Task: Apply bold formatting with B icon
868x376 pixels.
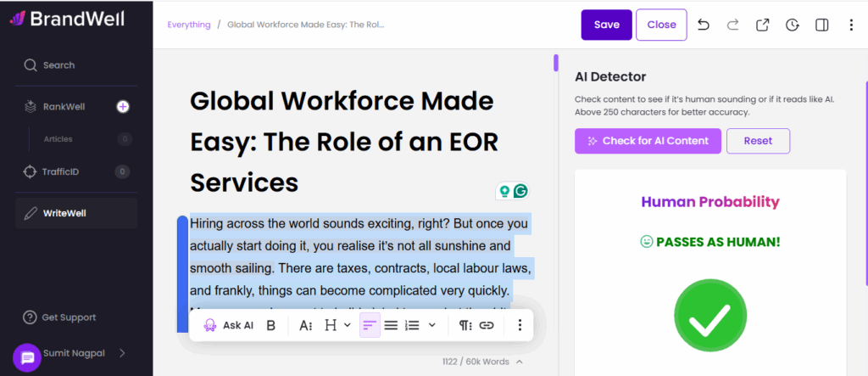Action: pyautogui.click(x=271, y=325)
